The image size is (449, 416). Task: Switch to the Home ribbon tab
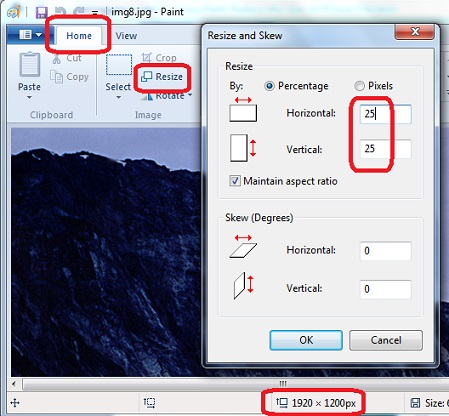click(79, 36)
